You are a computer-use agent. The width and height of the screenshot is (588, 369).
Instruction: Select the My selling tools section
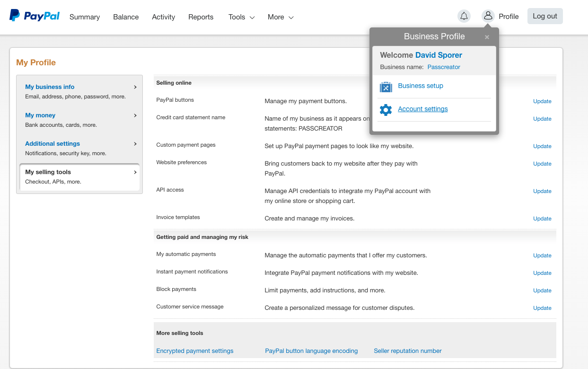[79, 177]
